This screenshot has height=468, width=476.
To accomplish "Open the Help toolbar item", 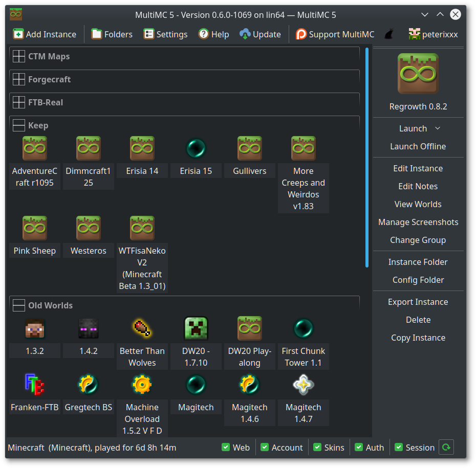I will (214, 34).
